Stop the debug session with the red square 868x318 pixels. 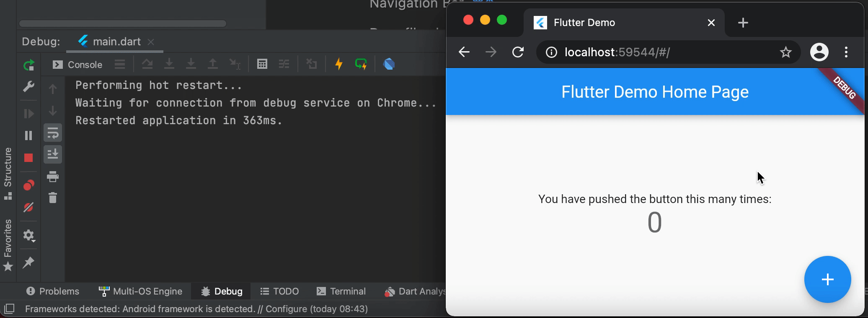[28, 158]
